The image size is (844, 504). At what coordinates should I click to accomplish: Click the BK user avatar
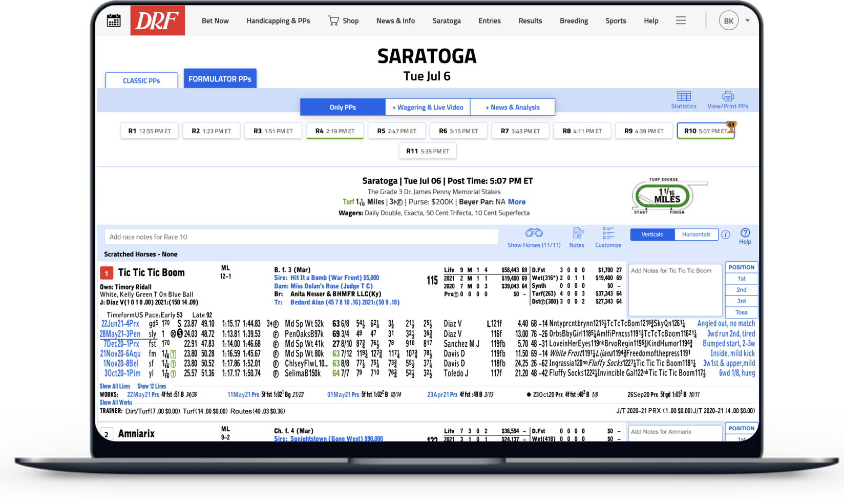[x=728, y=20]
